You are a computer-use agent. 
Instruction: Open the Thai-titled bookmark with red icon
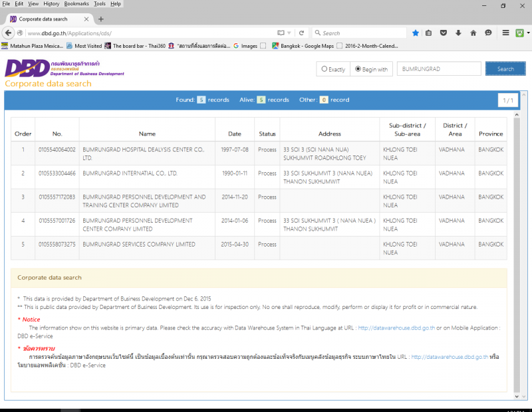coord(199,46)
